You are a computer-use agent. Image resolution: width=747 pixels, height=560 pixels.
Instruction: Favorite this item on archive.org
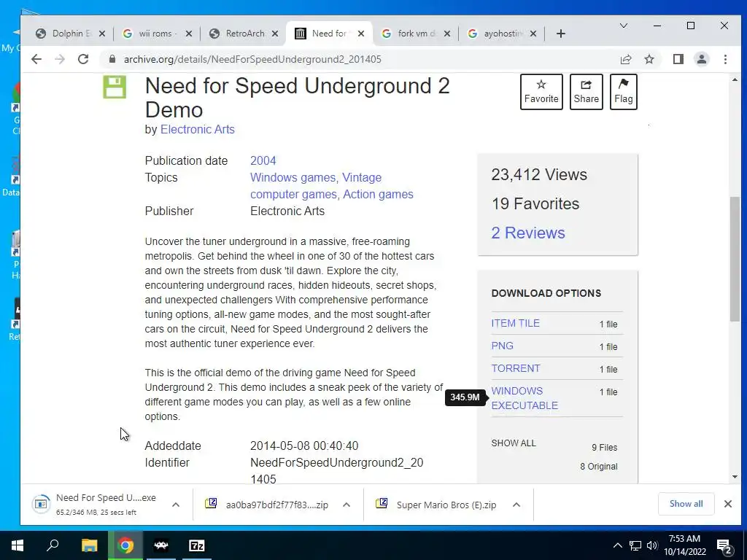point(541,91)
